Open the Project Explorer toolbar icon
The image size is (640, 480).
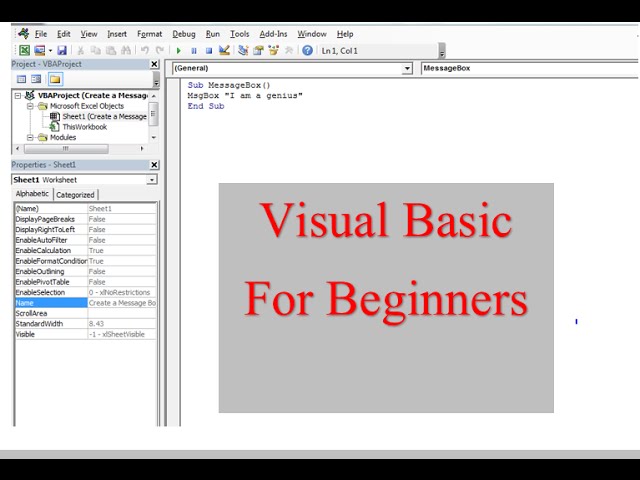point(243,50)
